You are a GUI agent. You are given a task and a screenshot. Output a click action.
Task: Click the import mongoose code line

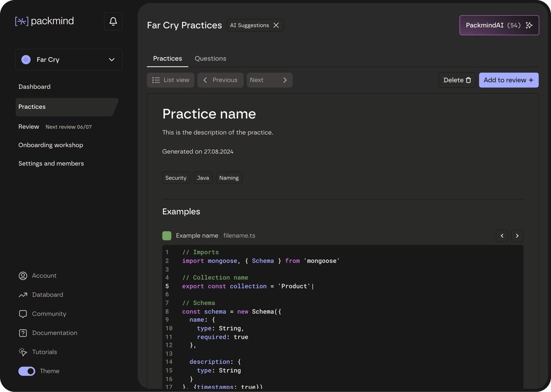coord(261,261)
